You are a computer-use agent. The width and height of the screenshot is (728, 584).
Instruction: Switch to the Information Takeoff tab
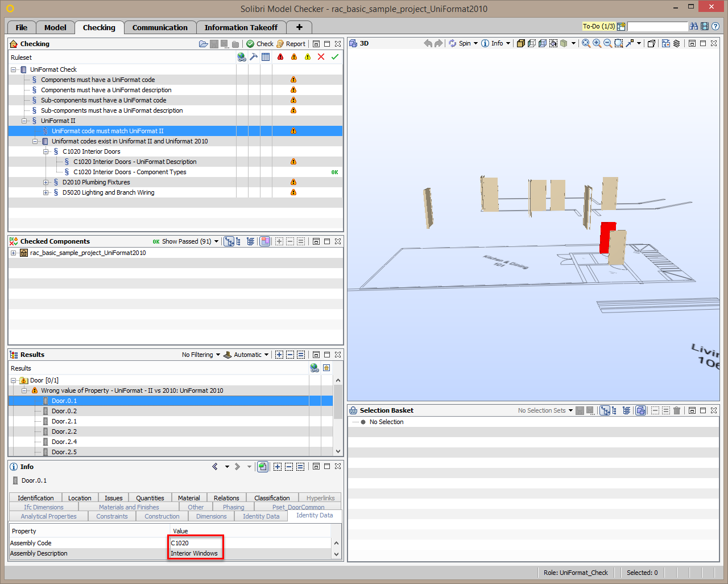click(x=241, y=27)
